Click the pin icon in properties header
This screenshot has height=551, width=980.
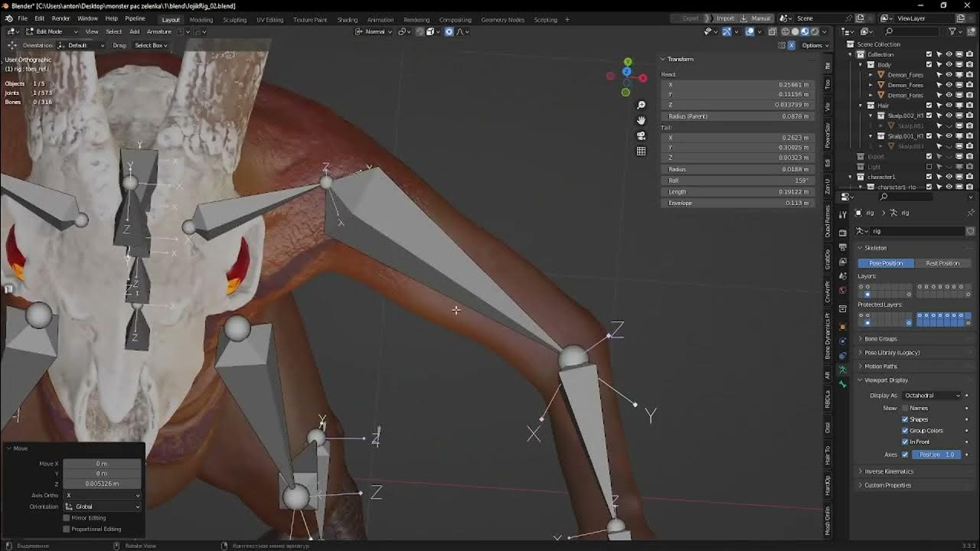pos(971,213)
